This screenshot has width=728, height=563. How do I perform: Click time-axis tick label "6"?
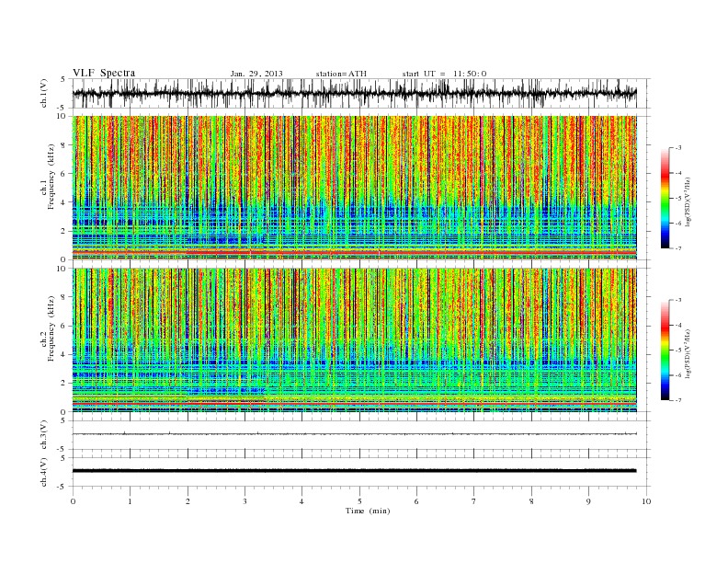(x=416, y=501)
